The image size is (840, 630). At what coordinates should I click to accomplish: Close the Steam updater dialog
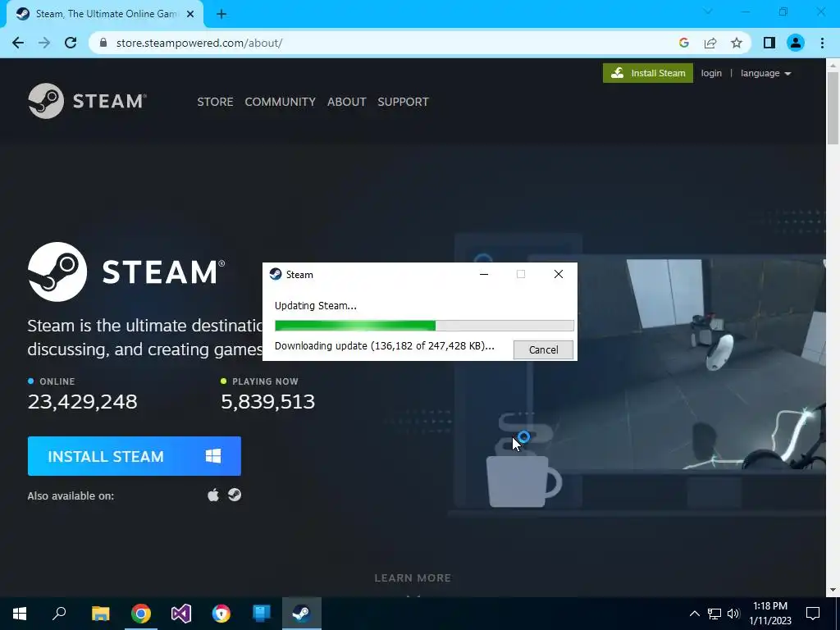pyautogui.click(x=558, y=274)
